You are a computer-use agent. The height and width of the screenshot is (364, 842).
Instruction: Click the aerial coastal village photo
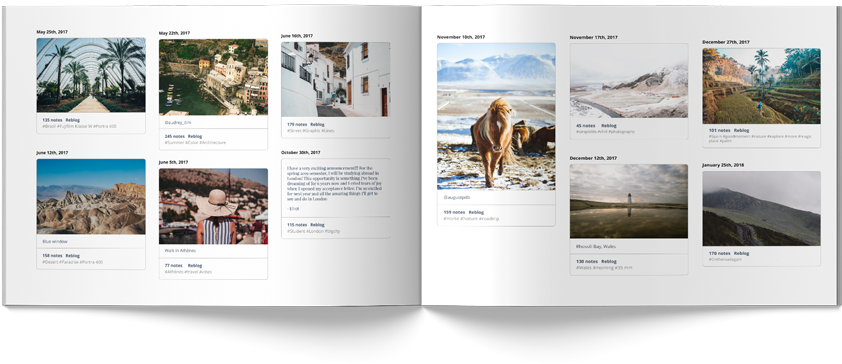click(213, 77)
